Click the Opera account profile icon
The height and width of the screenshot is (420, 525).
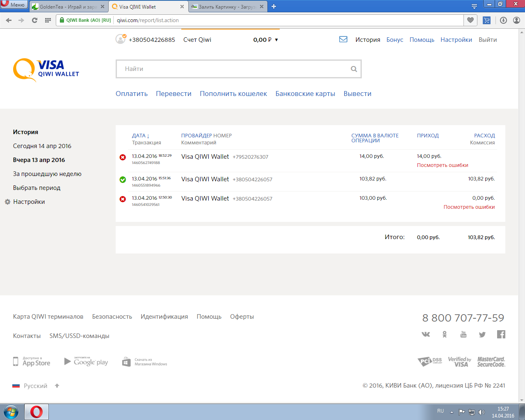(x=517, y=20)
